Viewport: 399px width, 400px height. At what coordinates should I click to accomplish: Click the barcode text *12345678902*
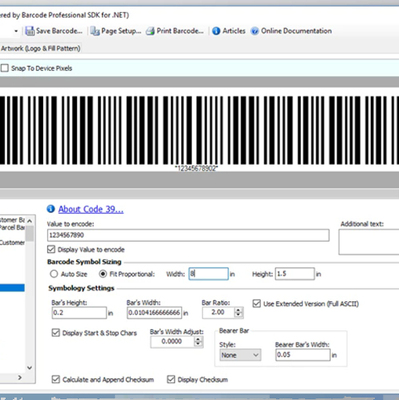click(197, 168)
